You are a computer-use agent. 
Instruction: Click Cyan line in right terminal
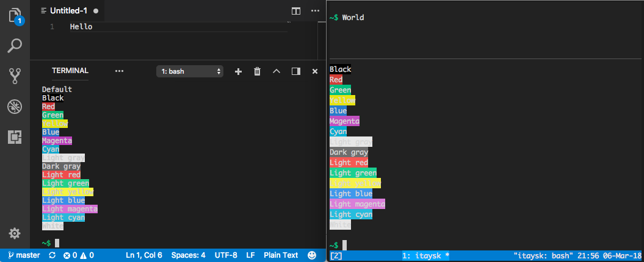coord(338,132)
